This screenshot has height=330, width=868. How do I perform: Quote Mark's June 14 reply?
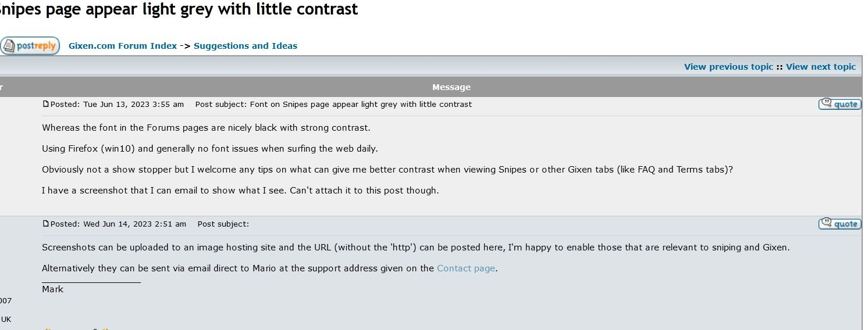839,224
